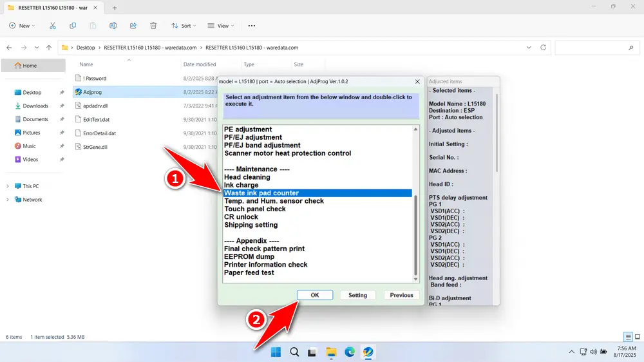Select 'Touch panel check' item
The width and height of the screenshot is (644, 362).
click(254, 209)
